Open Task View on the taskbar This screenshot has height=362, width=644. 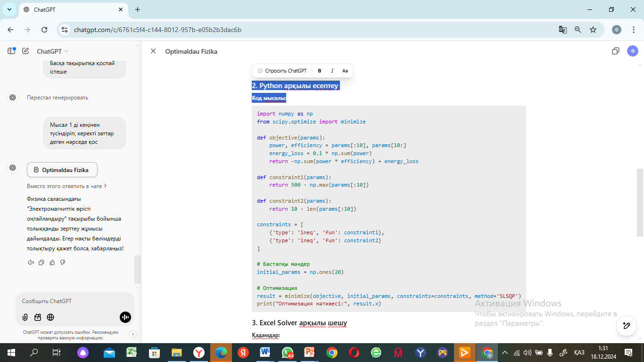56,353
